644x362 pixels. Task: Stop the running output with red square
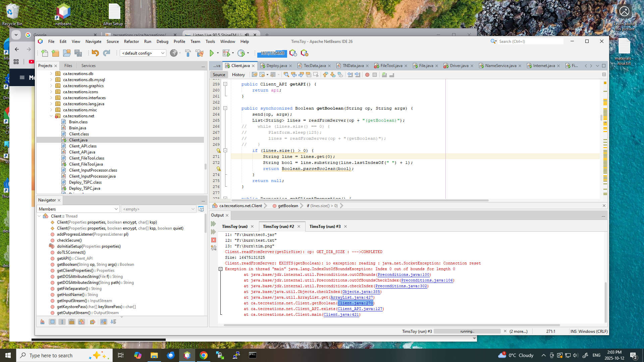pos(214,240)
